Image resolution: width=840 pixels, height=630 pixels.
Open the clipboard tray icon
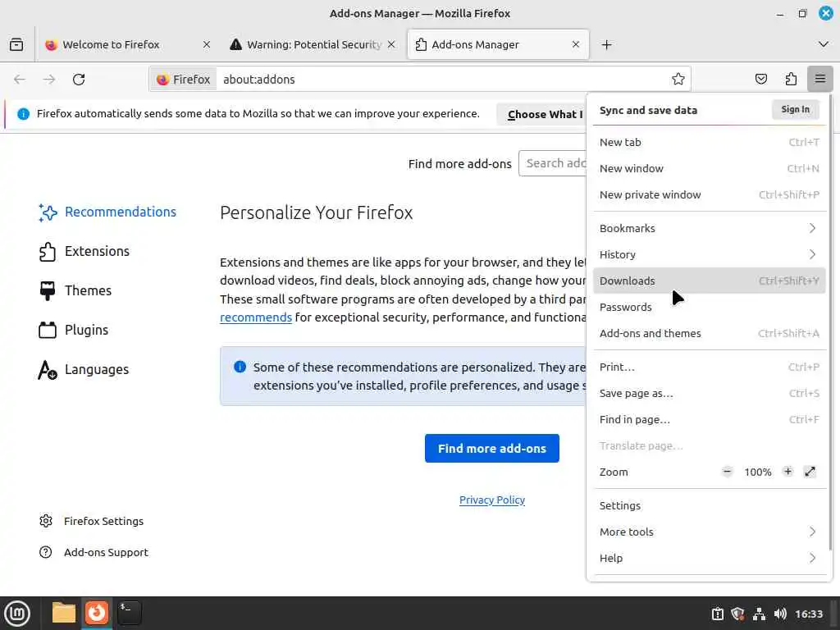717,614
